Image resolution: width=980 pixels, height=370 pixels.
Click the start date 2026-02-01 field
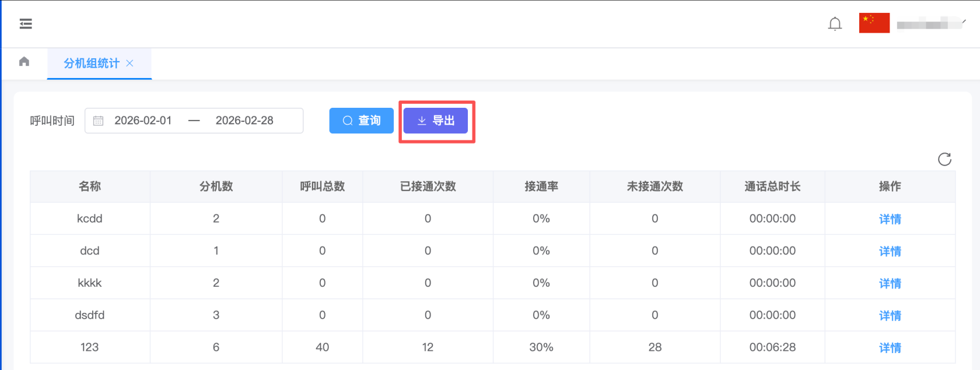pos(143,121)
